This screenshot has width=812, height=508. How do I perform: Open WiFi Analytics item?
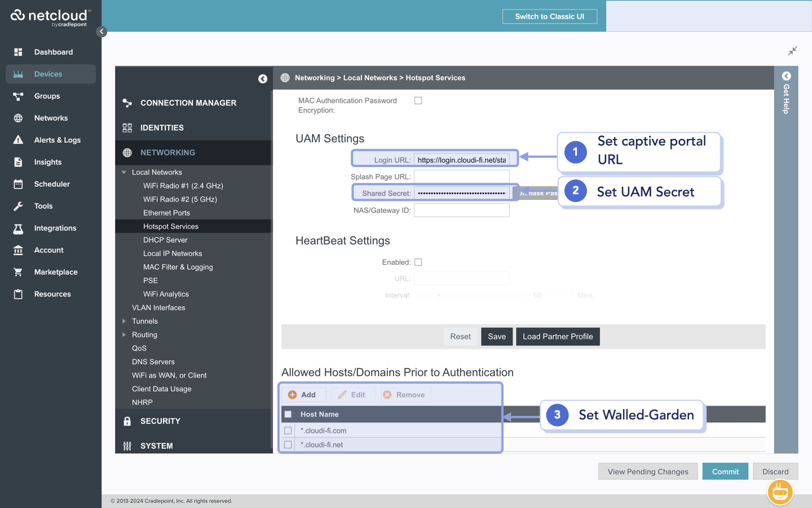pyautogui.click(x=166, y=294)
